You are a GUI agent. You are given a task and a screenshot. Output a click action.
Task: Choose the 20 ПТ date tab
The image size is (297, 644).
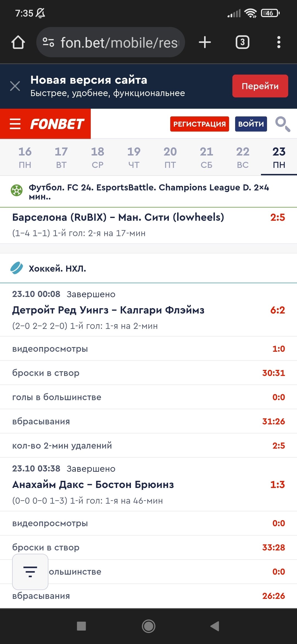170,157
